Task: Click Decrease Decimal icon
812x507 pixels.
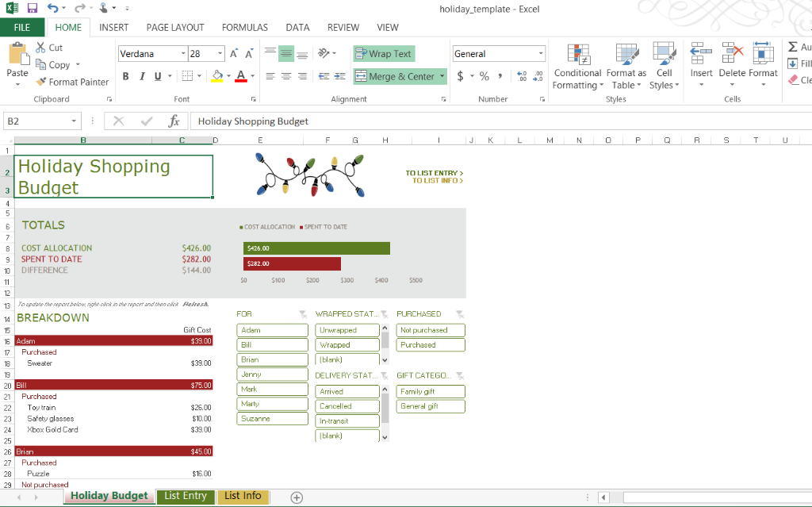Action: 538,76
